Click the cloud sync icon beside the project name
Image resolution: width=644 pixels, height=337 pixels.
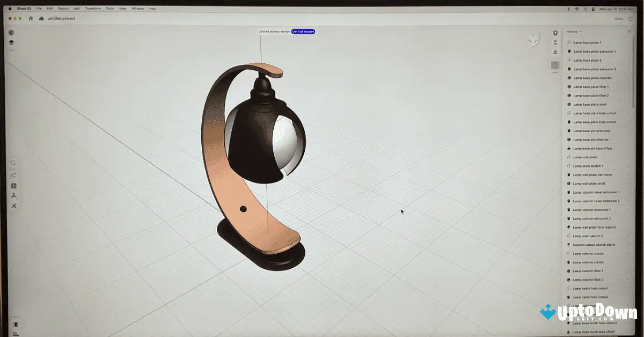click(x=41, y=18)
